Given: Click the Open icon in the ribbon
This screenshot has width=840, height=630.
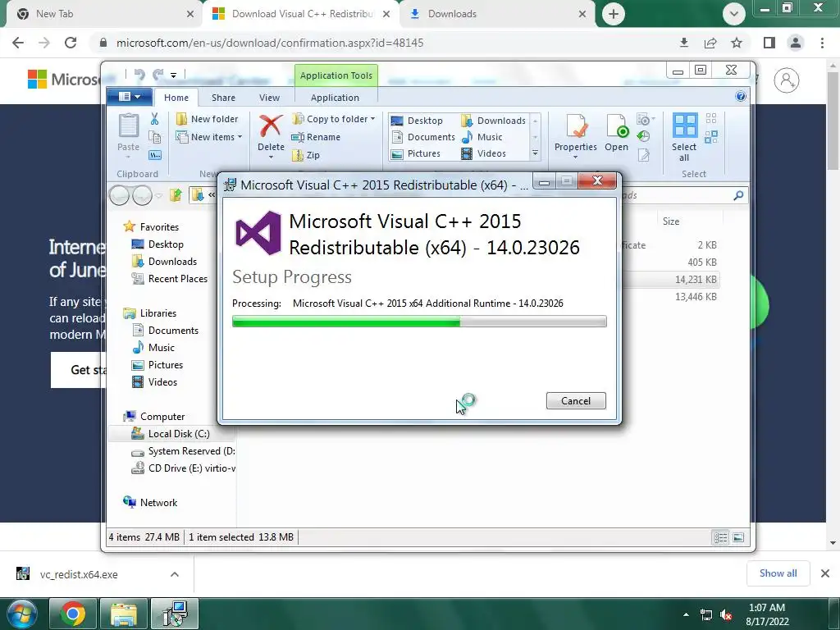Looking at the screenshot, I should pos(617,126).
